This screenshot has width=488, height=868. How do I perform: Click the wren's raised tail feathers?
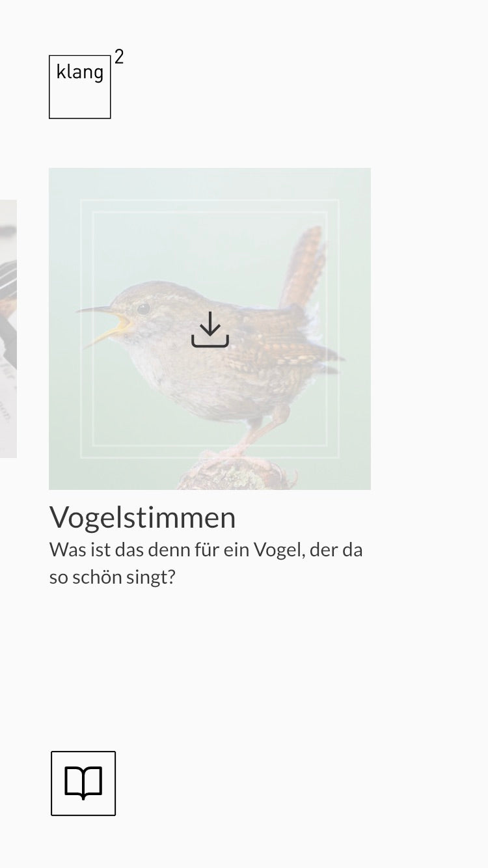pyautogui.click(x=304, y=267)
